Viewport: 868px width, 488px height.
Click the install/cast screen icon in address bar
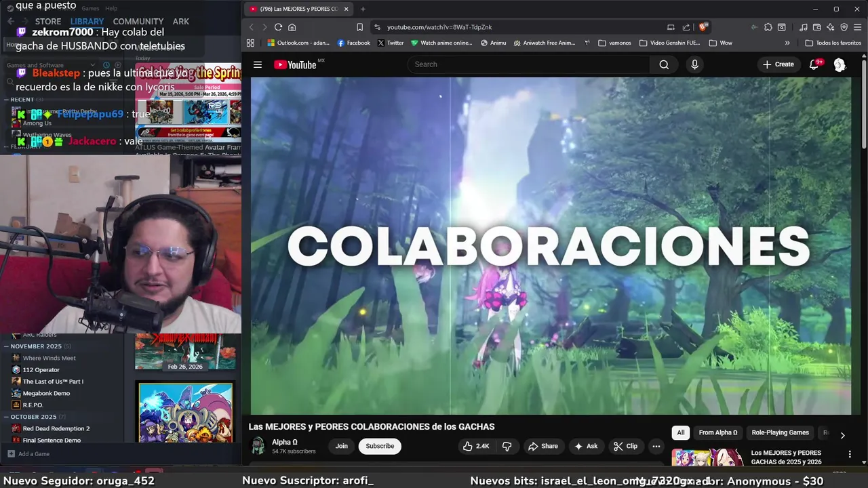(671, 27)
